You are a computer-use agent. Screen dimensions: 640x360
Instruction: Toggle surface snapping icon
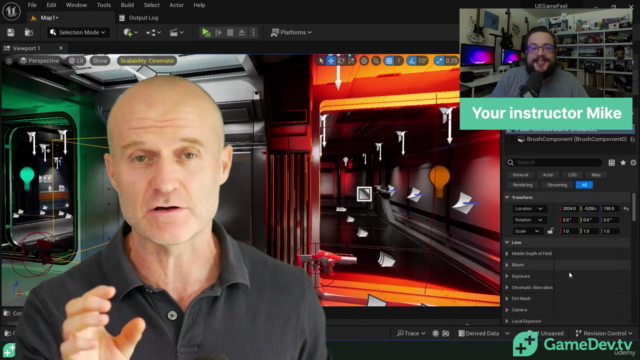click(x=376, y=61)
